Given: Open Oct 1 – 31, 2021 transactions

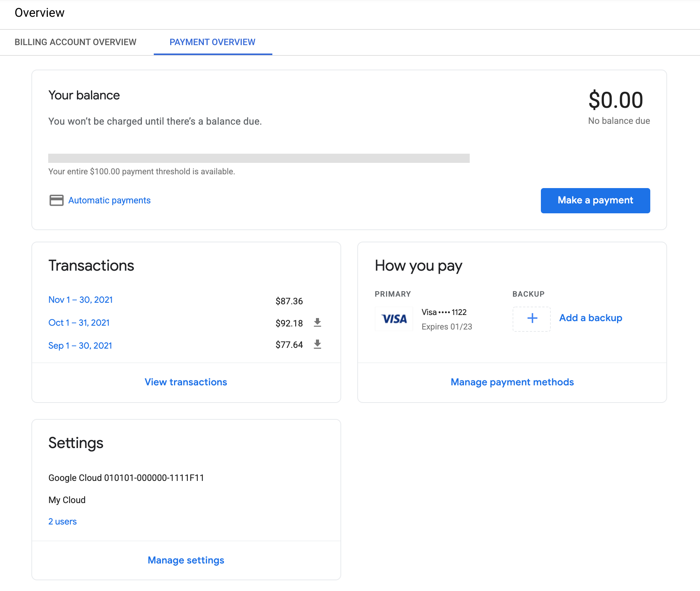Looking at the screenshot, I should (79, 323).
